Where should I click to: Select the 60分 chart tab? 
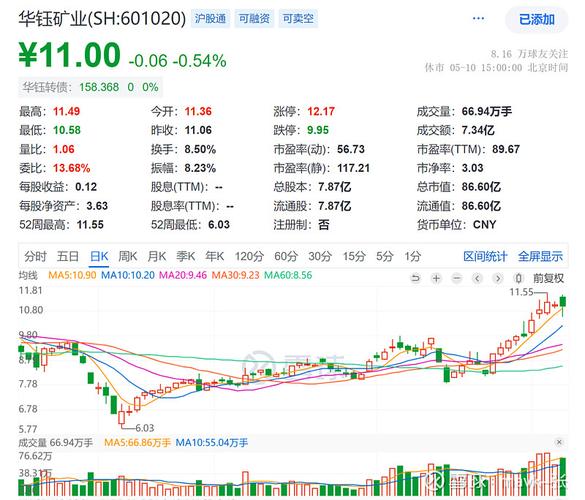tap(286, 256)
